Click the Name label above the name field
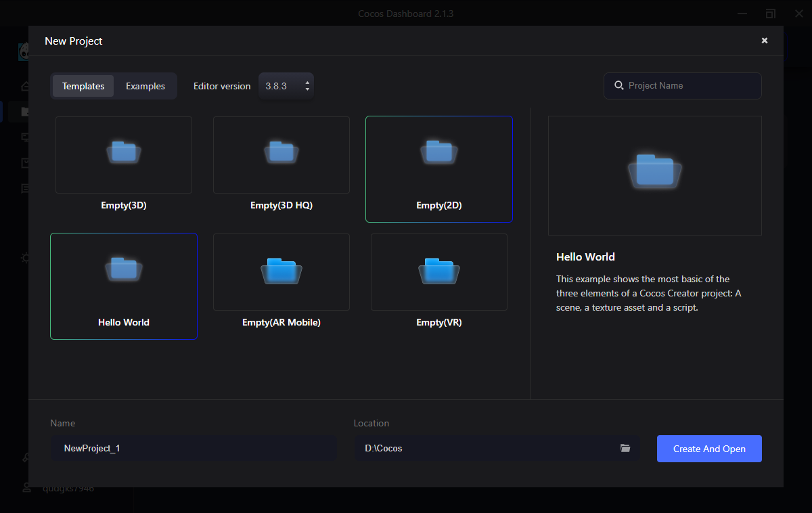The height and width of the screenshot is (513, 812). (x=63, y=423)
